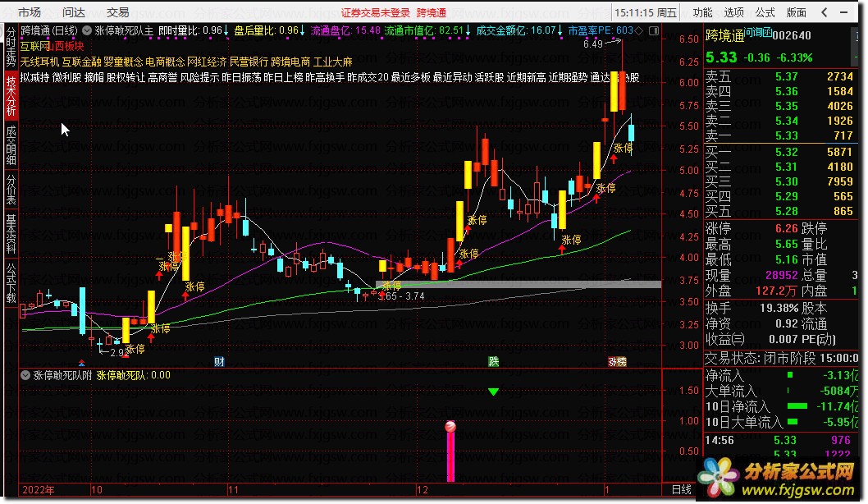Click the 10日大单流入 row
The height and width of the screenshot is (504, 868).
click(x=781, y=422)
